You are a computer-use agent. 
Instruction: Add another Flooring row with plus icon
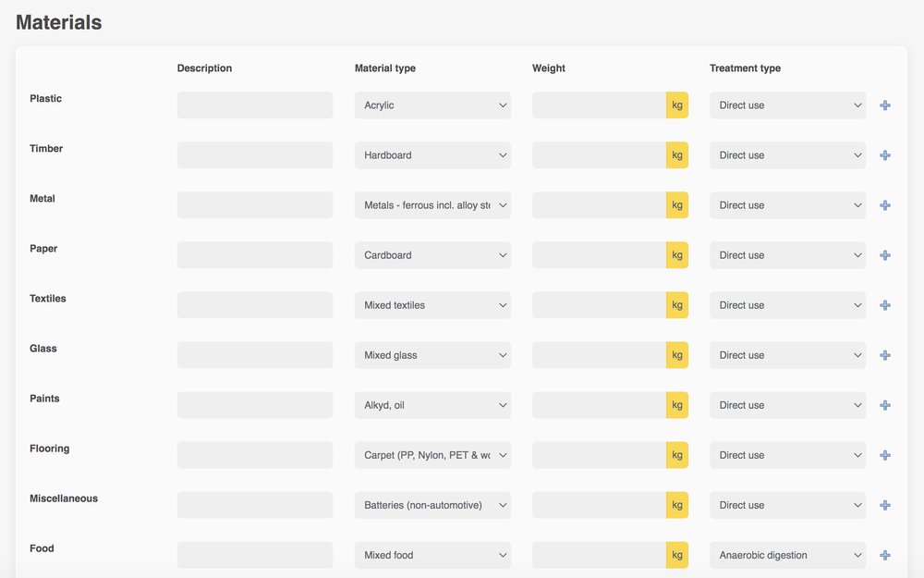(884, 455)
